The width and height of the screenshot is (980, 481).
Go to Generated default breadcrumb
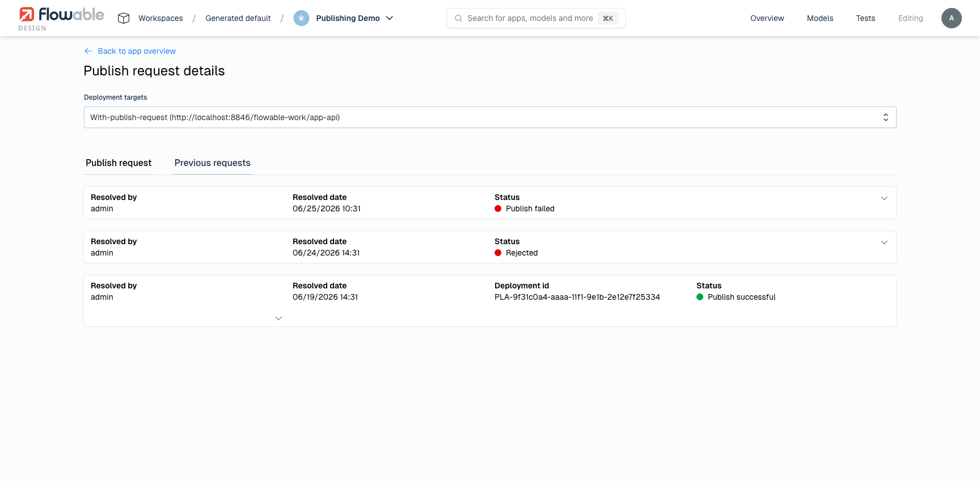(x=238, y=18)
